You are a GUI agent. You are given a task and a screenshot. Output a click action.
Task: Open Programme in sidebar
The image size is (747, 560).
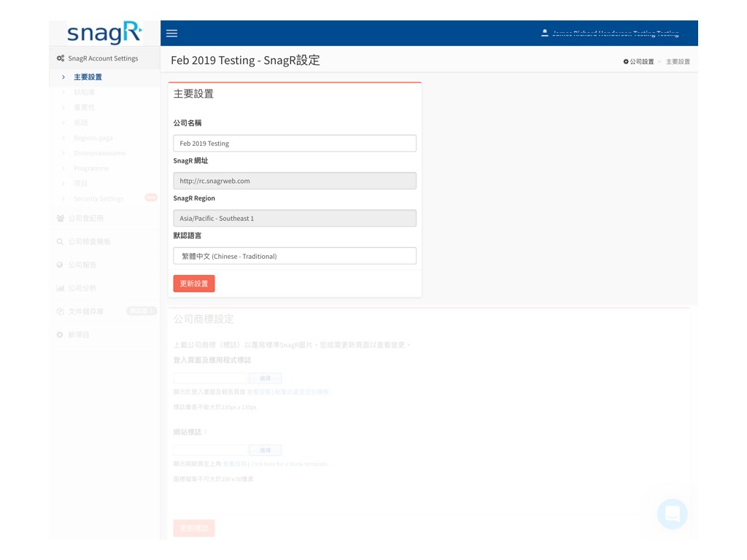(x=91, y=168)
